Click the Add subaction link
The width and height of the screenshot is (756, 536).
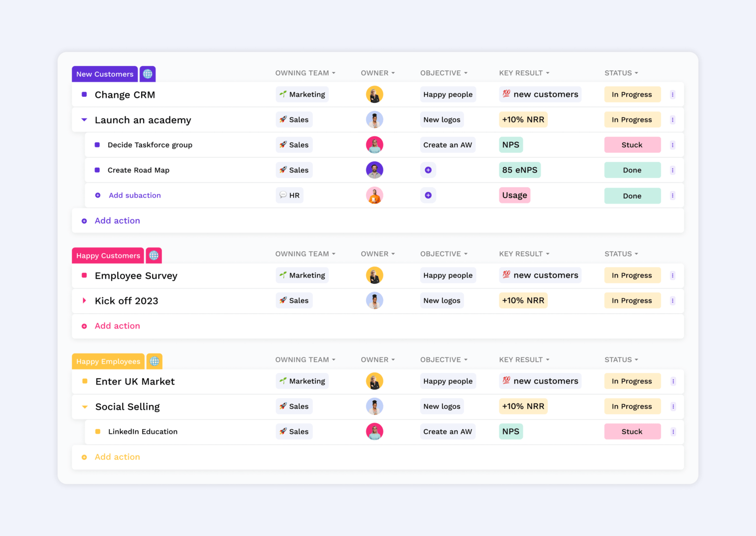[134, 195]
